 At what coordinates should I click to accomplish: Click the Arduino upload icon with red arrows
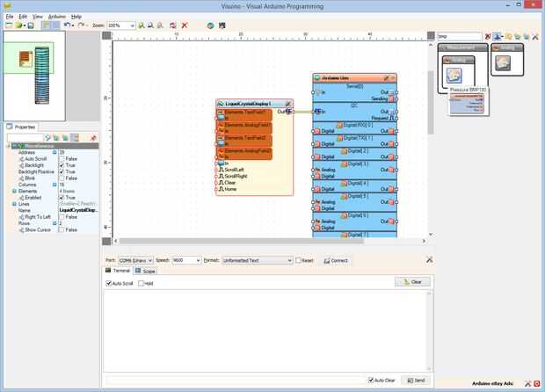pyautogui.click(x=173, y=25)
